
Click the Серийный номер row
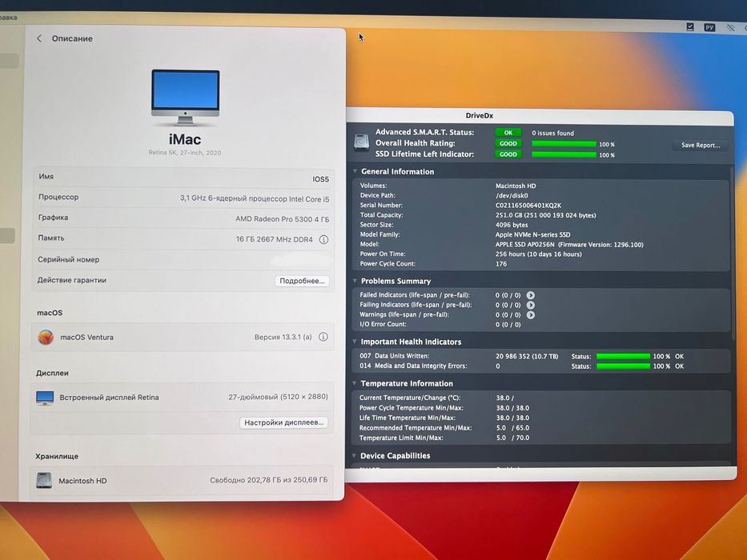[x=183, y=259]
